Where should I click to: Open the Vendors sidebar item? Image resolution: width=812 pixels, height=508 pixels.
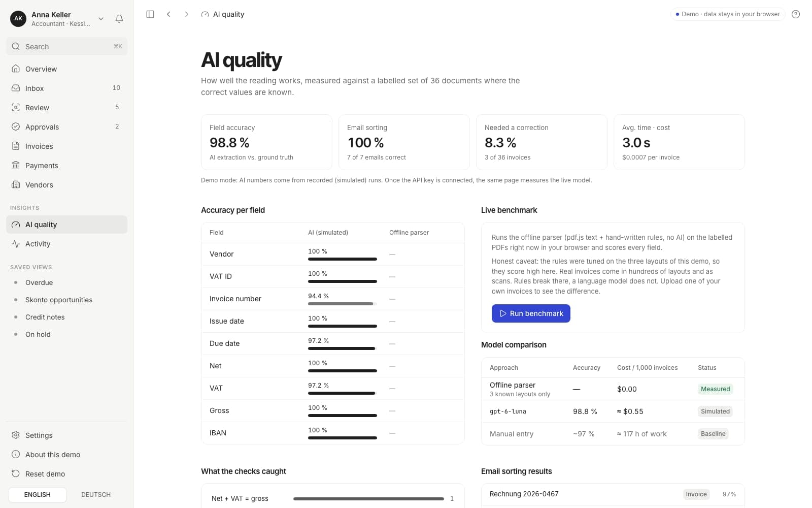pos(66,185)
